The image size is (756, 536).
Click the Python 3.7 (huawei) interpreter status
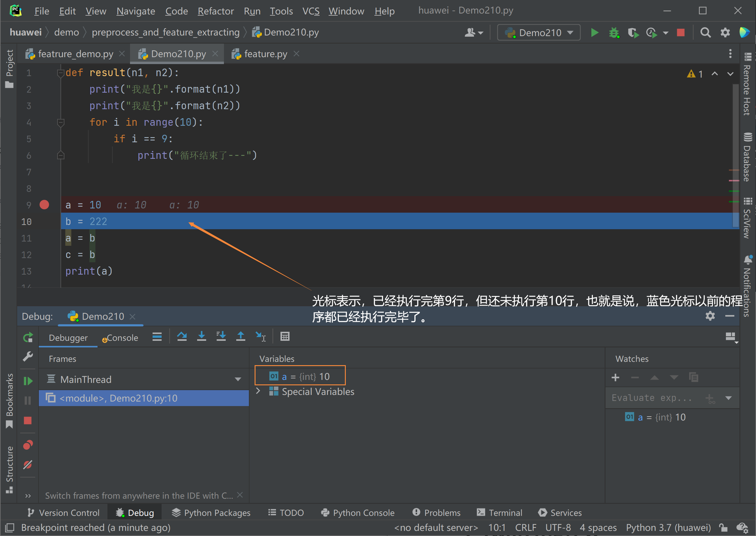[668, 527]
